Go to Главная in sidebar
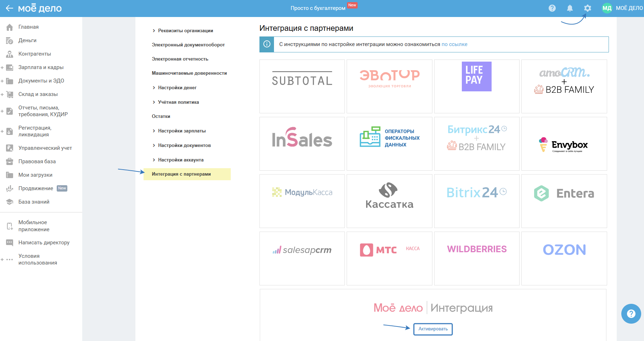 pyautogui.click(x=28, y=27)
